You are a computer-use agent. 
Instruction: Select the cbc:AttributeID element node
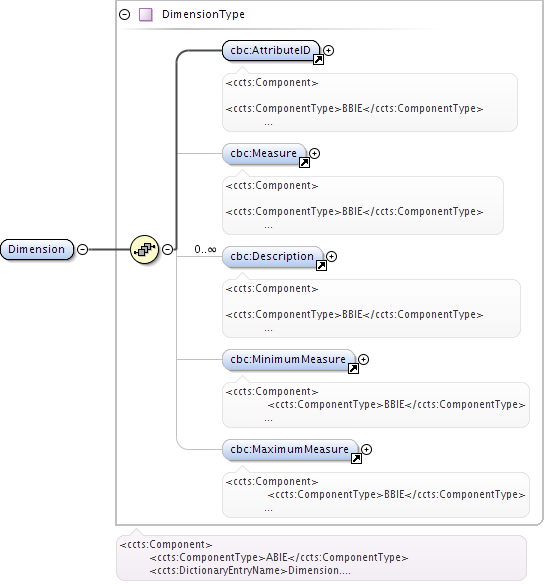pyautogui.click(x=271, y=50)
